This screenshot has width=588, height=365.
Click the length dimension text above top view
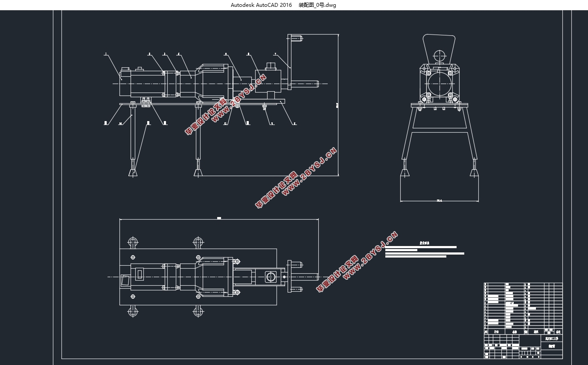tap(219, 218)
